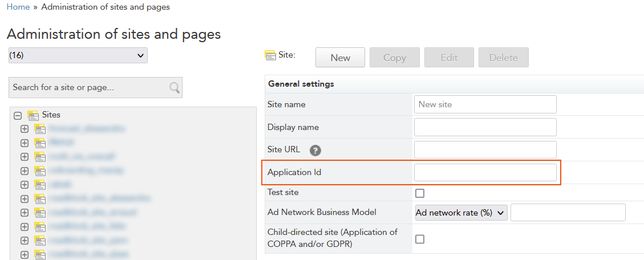The image size is (644, 260).
Task: Enable the Test site checkbox
Action: pos(420,193)
